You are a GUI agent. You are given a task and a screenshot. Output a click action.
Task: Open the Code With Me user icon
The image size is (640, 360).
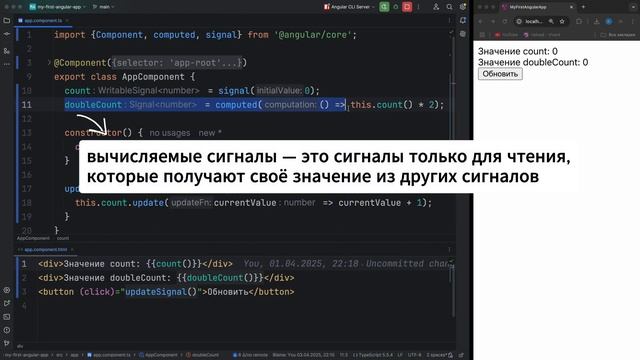point(436,7)
